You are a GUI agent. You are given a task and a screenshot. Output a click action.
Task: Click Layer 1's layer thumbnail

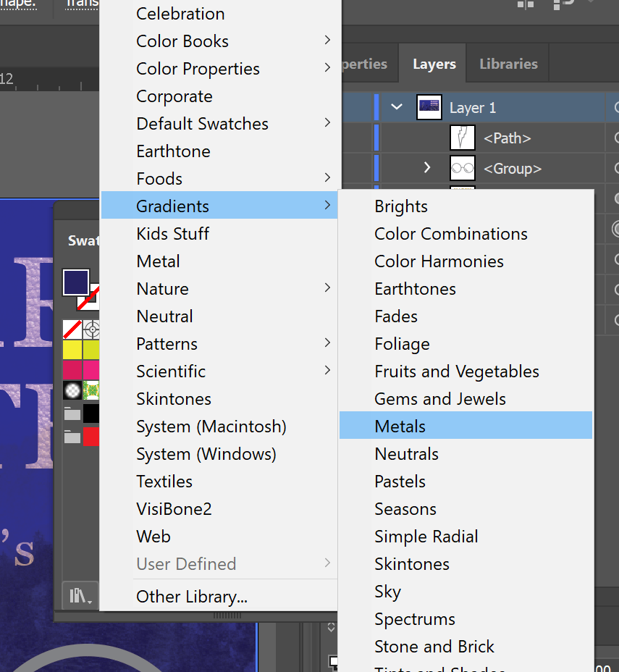tap(429, 107)
